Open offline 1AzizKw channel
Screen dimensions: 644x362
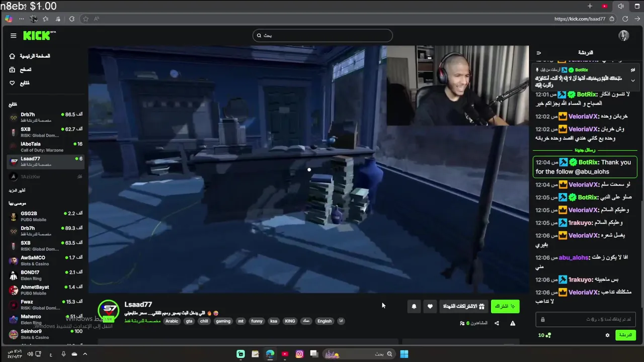click(46, 176)
